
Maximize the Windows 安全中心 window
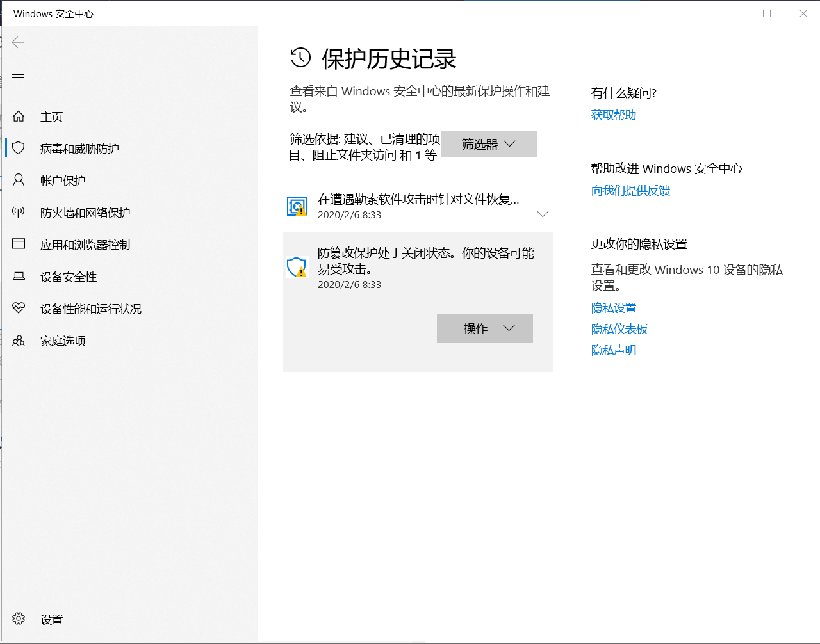[767, 13]
